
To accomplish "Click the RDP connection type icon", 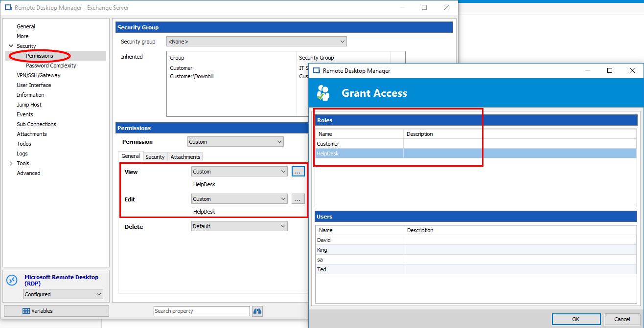I will [x=12, y=281].
